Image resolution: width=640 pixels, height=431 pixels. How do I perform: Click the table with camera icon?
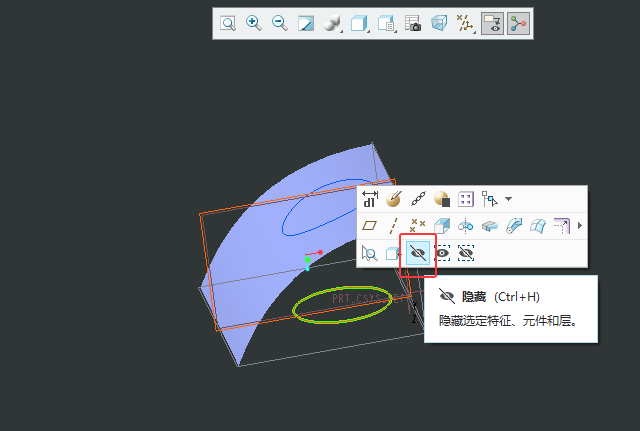click(413, 23)
